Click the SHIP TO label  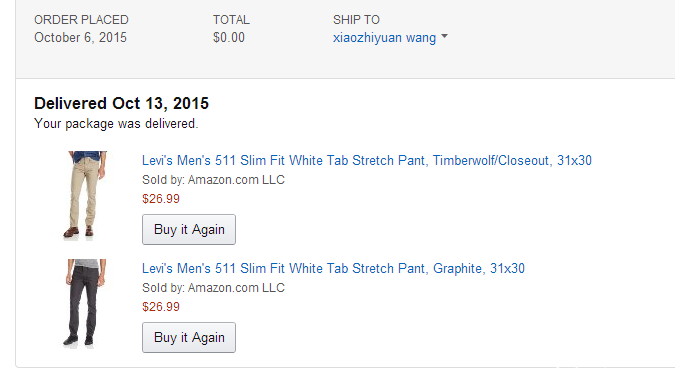pos(356,20)
